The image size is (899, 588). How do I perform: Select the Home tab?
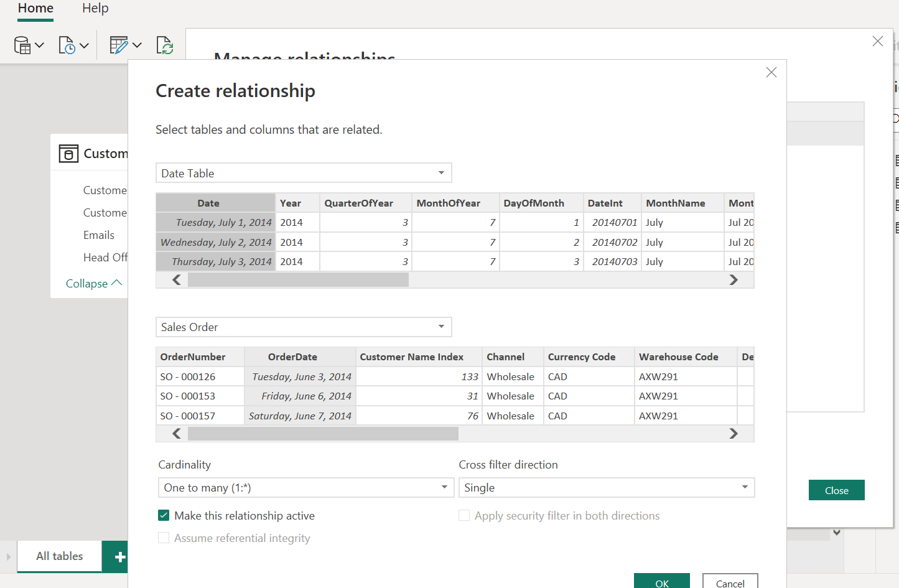tap(35, 8)
